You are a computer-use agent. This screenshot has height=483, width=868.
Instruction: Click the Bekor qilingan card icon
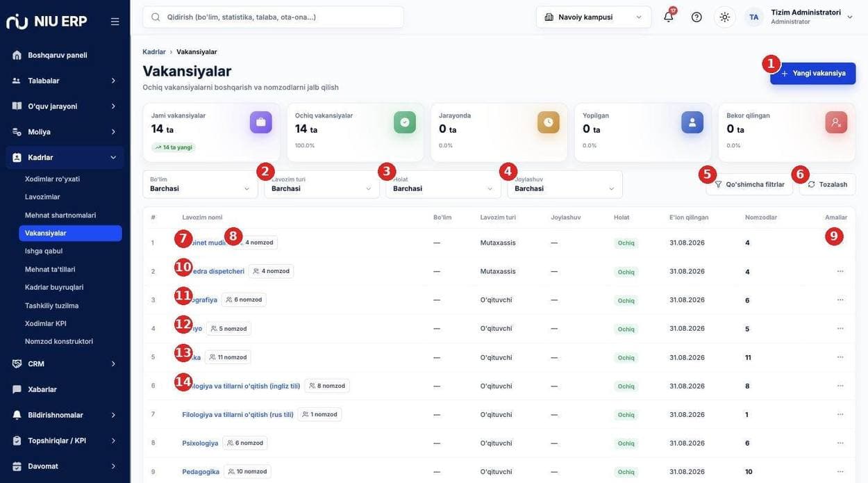(x=836, y=122)
